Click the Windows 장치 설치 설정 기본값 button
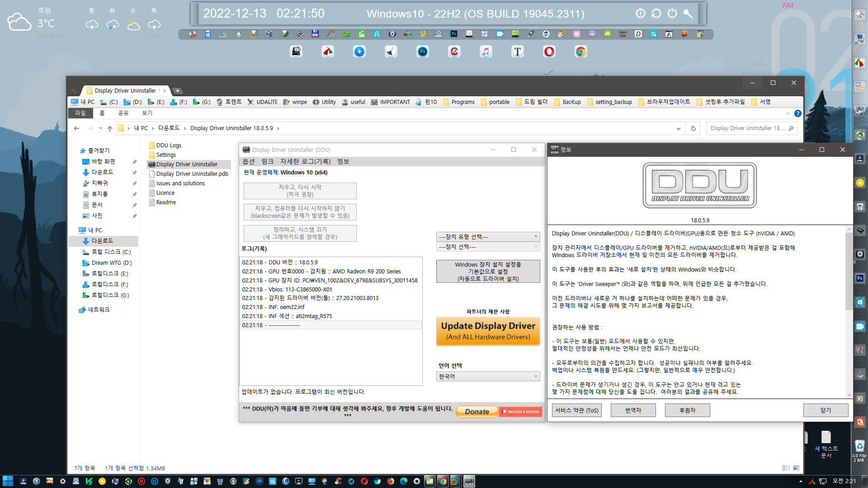Image resolution: width=868 pixels, height=488 pixels. coord(488,272)
